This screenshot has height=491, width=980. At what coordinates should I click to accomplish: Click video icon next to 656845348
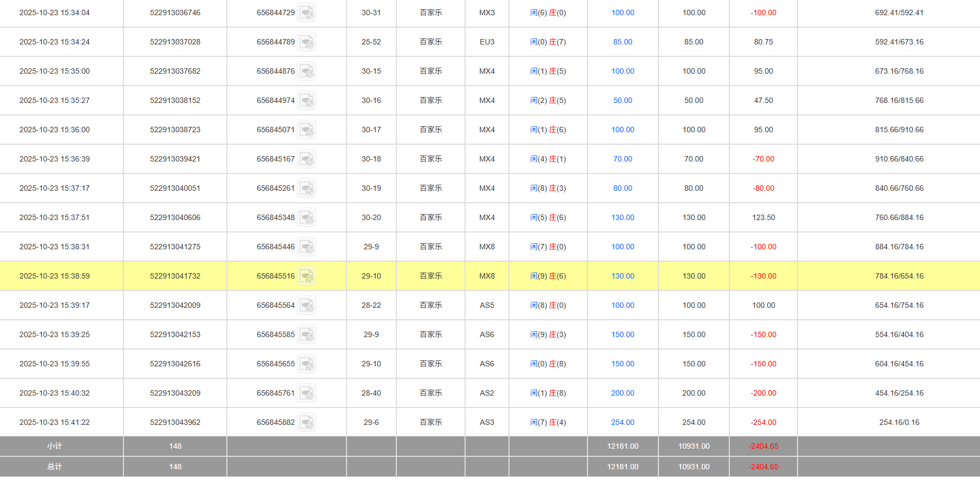(306, 217)
